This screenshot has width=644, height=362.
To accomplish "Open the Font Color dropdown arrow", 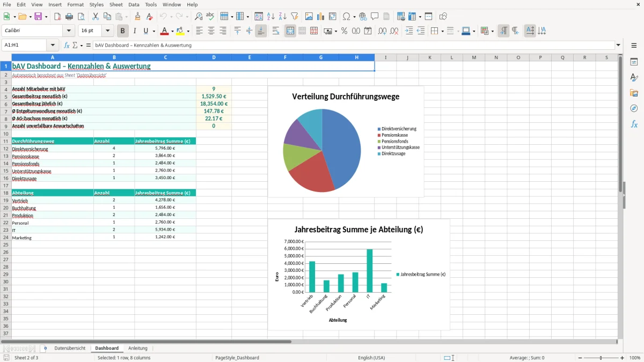I will coord(172,31).
